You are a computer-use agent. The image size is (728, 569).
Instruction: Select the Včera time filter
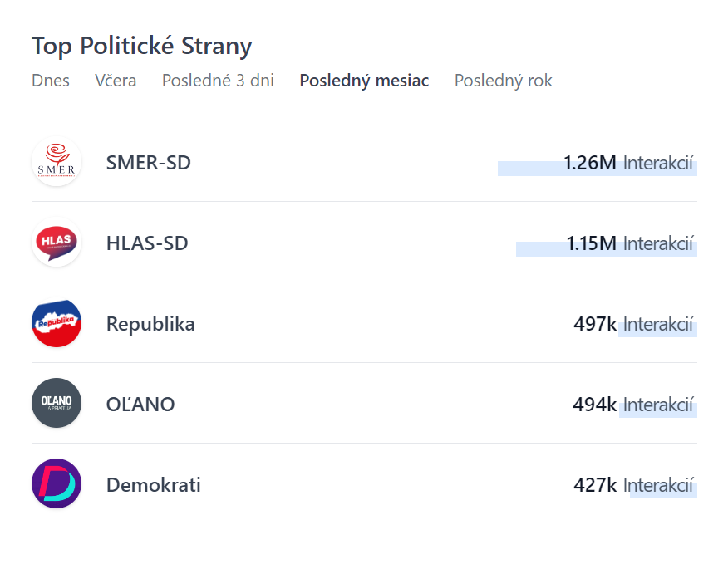point(116,81)
